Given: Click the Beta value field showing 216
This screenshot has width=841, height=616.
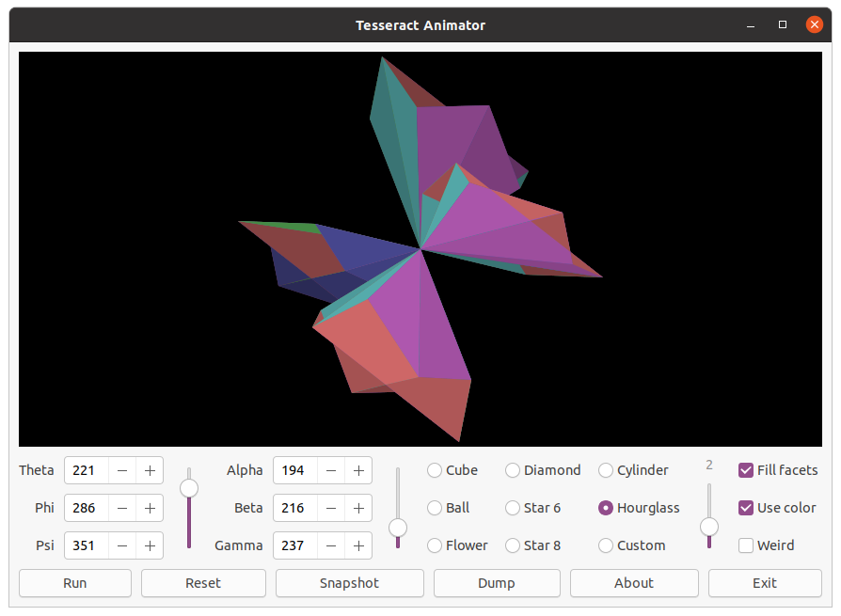Looking at the screenshot, I should [x=295, y=508].
